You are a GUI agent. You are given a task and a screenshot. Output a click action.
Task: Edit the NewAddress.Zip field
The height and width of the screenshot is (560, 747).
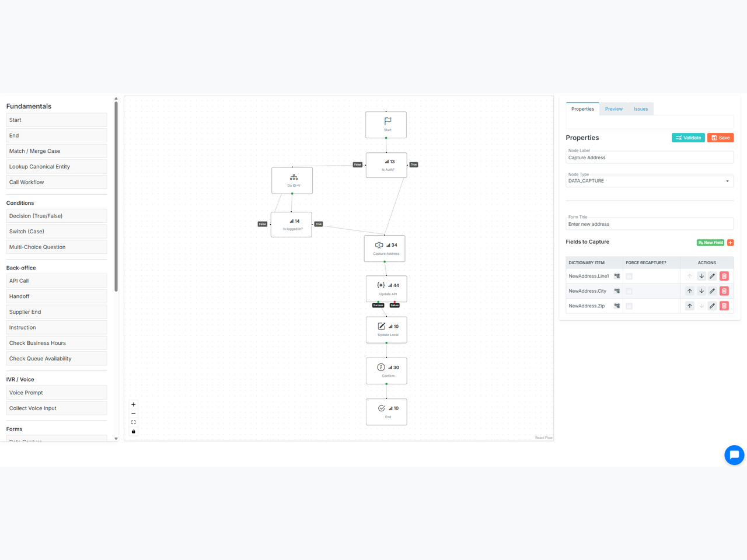(x=713, y=306)
